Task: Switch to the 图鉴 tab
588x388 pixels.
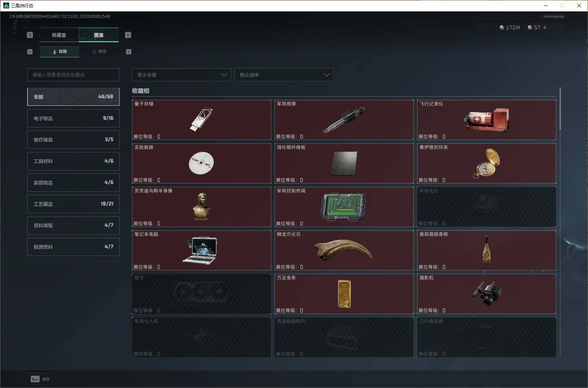Action: click(99, 35)
